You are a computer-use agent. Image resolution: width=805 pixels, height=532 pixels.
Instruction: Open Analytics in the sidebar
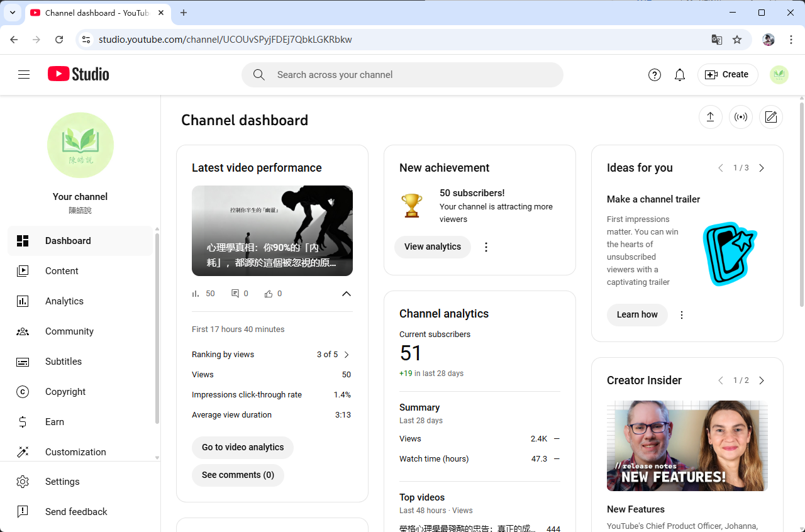[x=64, y=301]
